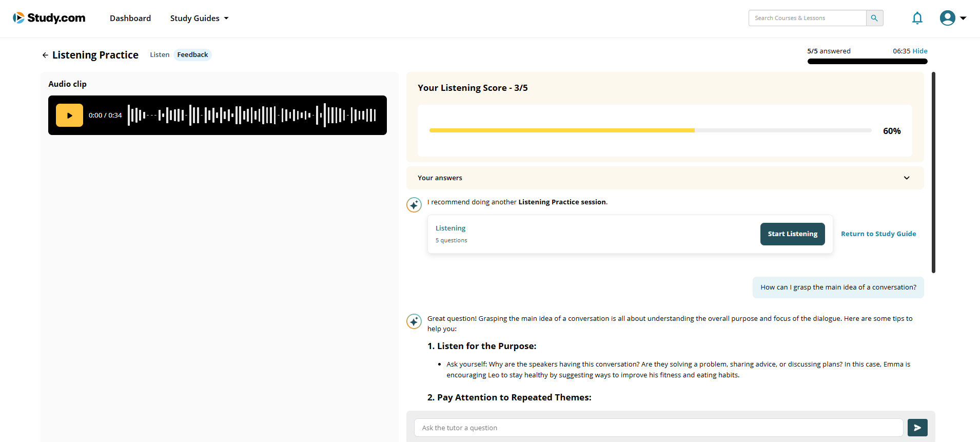Image resolution: width=980 pixels, height=442 pixels.
Task: Open the user profile avatar menu
Action: click(947, 18)
